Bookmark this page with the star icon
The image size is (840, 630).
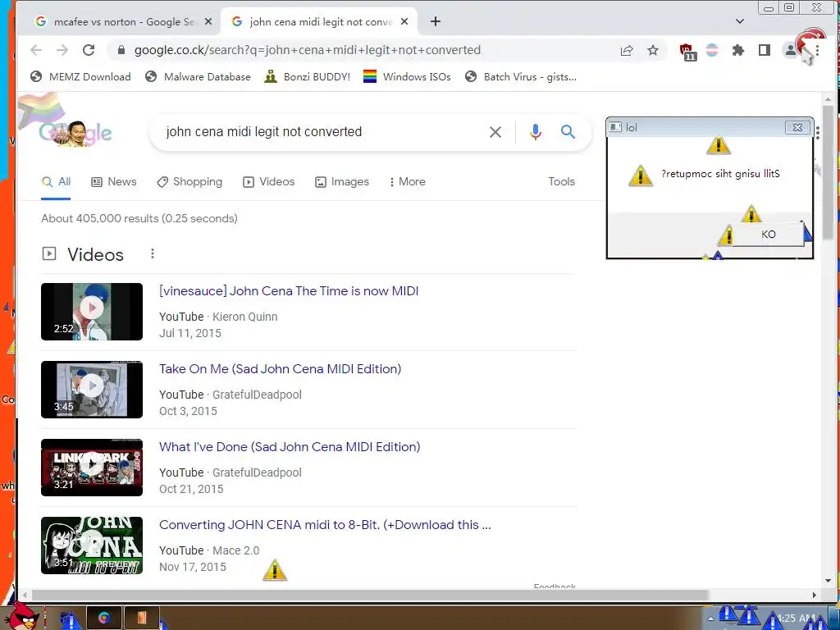652,50
